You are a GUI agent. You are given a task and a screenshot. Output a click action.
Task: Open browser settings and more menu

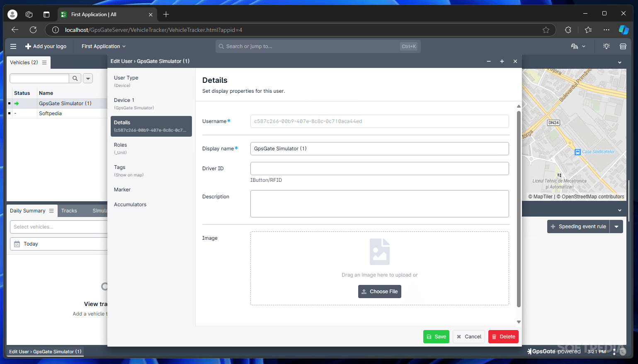[606, 30]
